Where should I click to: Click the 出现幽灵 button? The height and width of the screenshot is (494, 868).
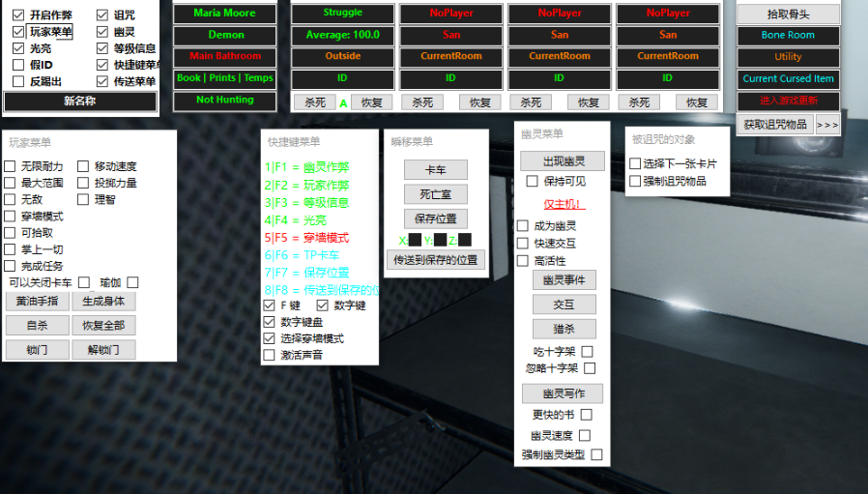(x=563, y=161)
